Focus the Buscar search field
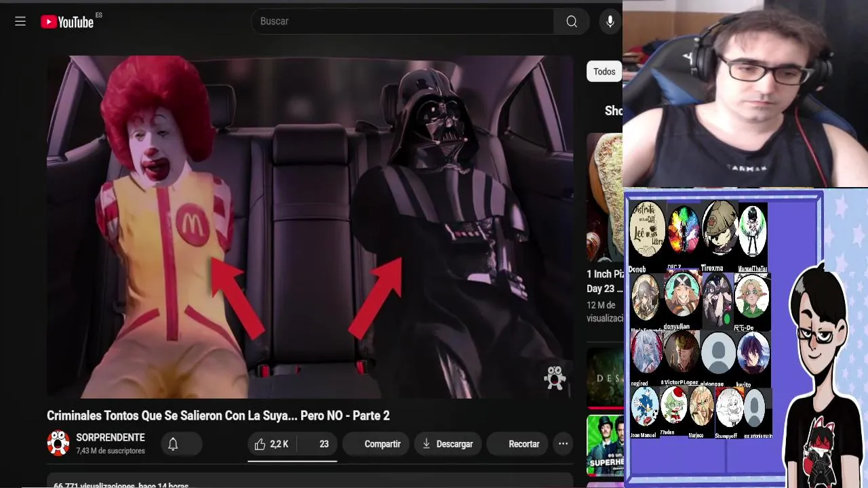This screenshot has height=488, width=868. pyautogui.click(x=403, y=22)
